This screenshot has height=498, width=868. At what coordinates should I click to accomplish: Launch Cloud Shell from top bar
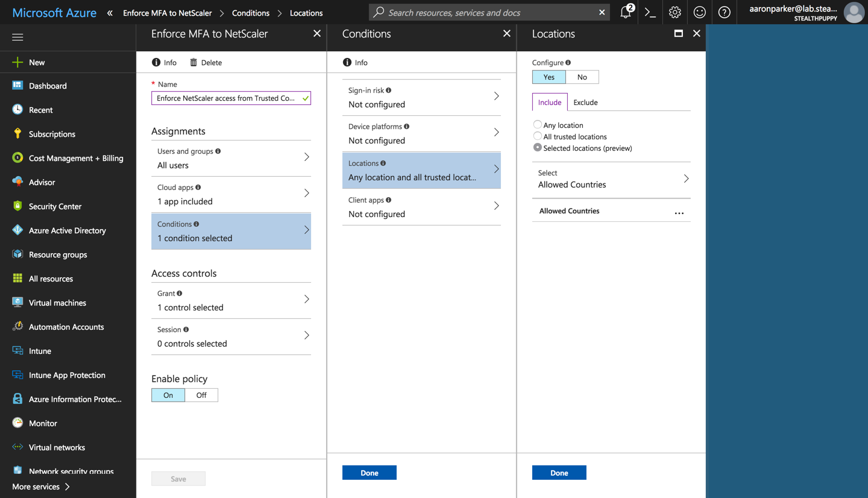pos(650,12)
